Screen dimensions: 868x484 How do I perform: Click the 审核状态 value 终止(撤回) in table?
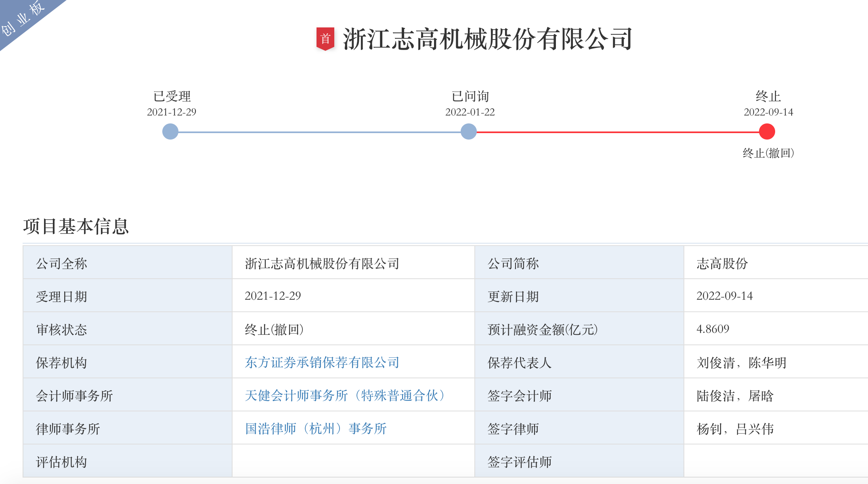tap(274, 330)
